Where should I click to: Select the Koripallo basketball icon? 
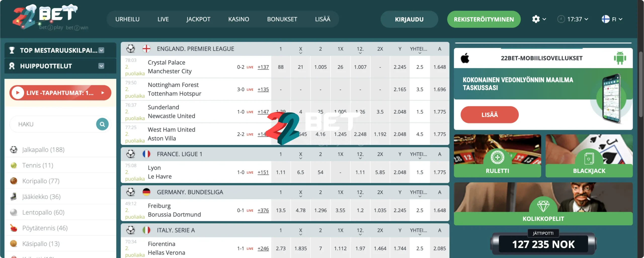pos(14,181)
